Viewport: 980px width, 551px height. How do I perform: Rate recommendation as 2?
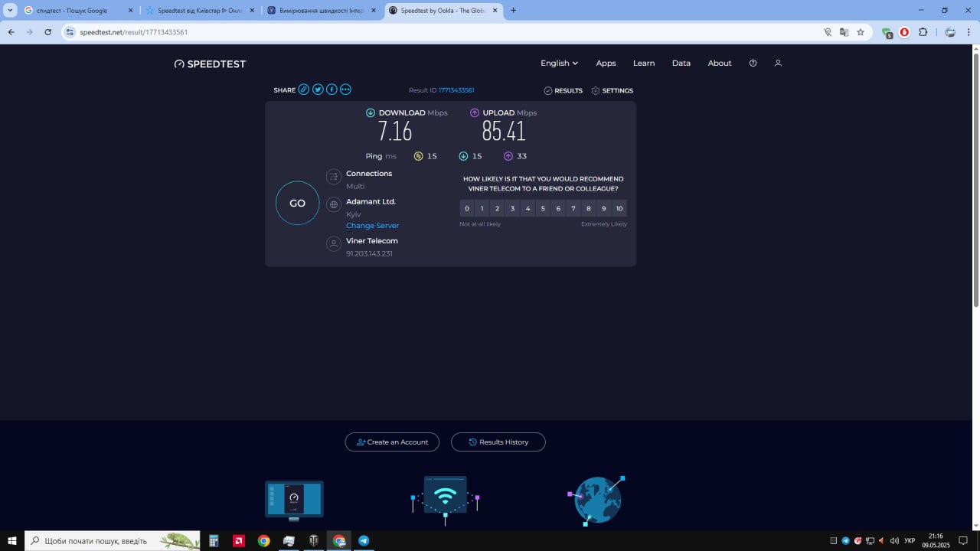pos(497,208)
